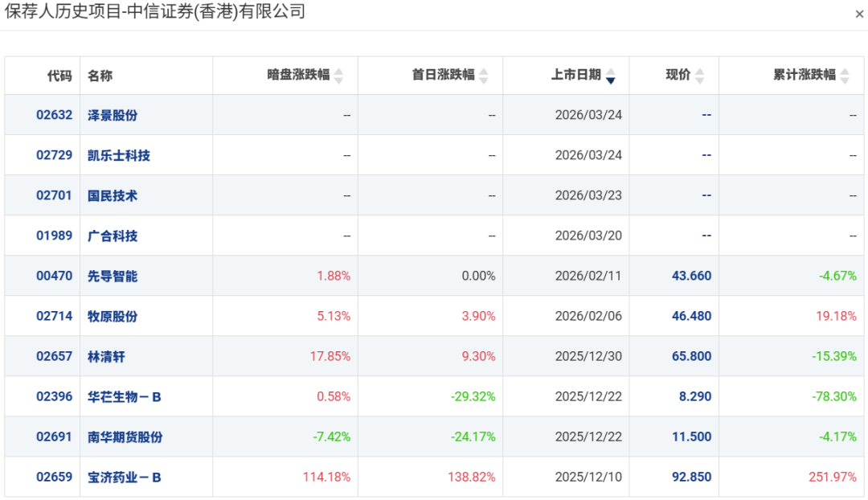The height and width of the screenshot is (500, 868).
Task: Click the 名称 column header
Action: [x=100, y=76]
